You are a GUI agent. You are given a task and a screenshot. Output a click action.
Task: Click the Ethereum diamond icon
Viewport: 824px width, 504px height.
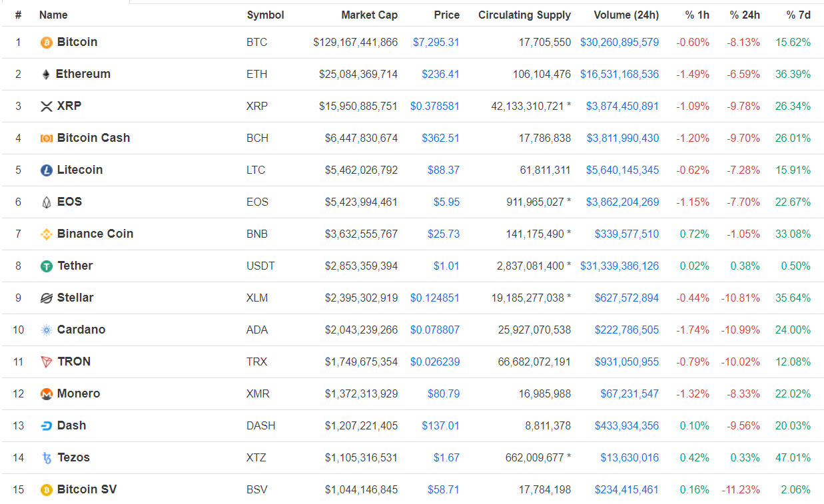coord(46,75)
